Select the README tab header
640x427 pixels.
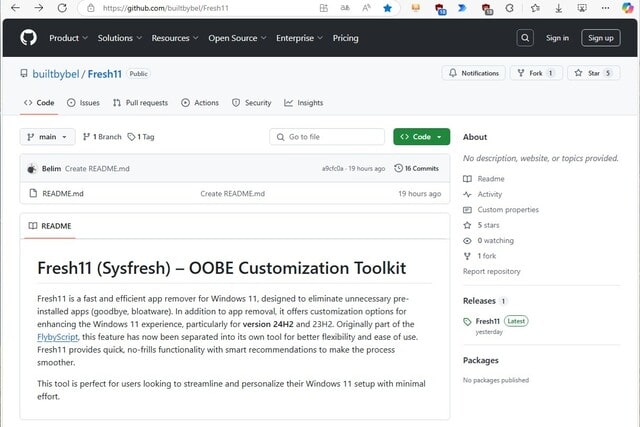click(50, 226)
